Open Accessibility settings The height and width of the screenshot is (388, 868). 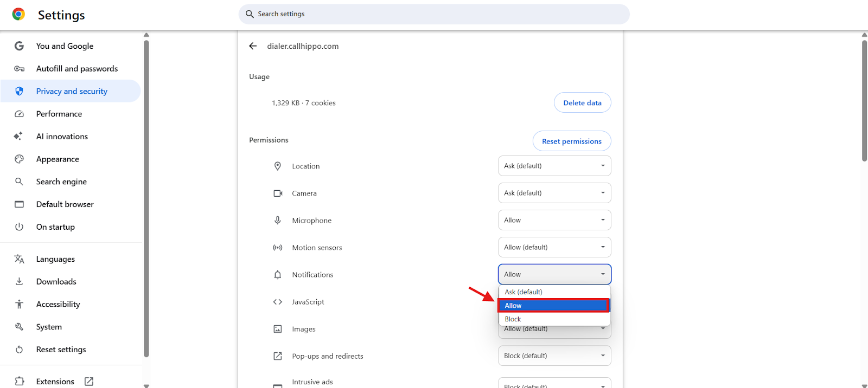[x=71, y=304]
